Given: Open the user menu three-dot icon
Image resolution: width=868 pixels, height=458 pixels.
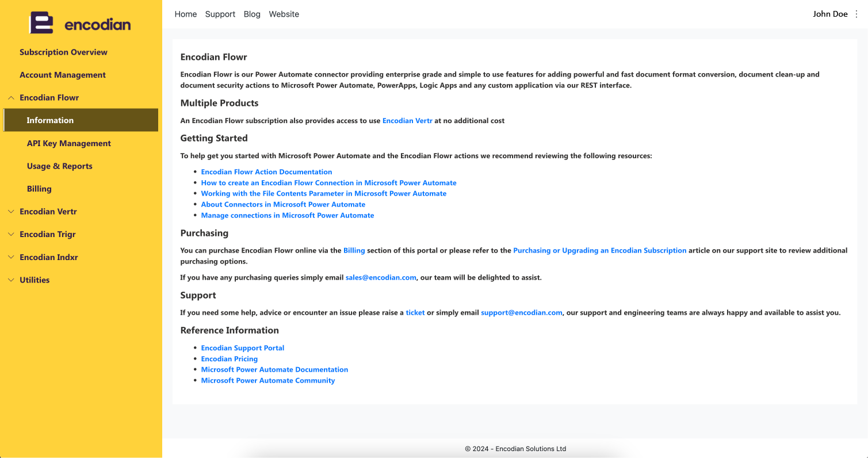Looking at the screenshot, I should click(x=856, y=14).
